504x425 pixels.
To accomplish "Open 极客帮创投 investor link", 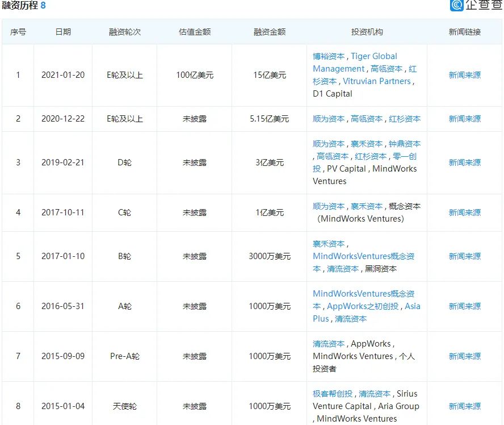I will pyautogui.click(x=333, y=394).
